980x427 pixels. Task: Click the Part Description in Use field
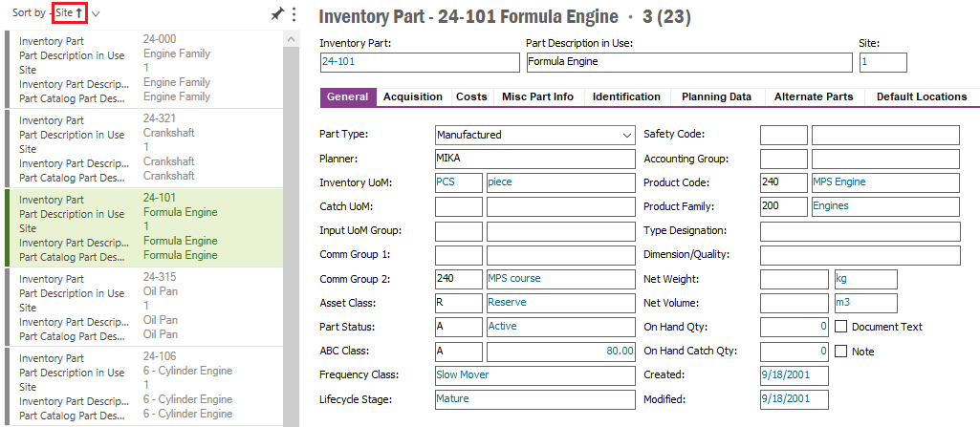[x=688, y=62]
